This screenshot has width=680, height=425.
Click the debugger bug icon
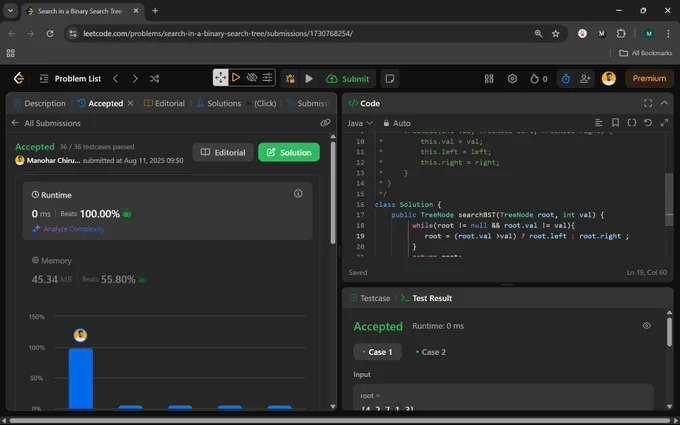[290, 78]
